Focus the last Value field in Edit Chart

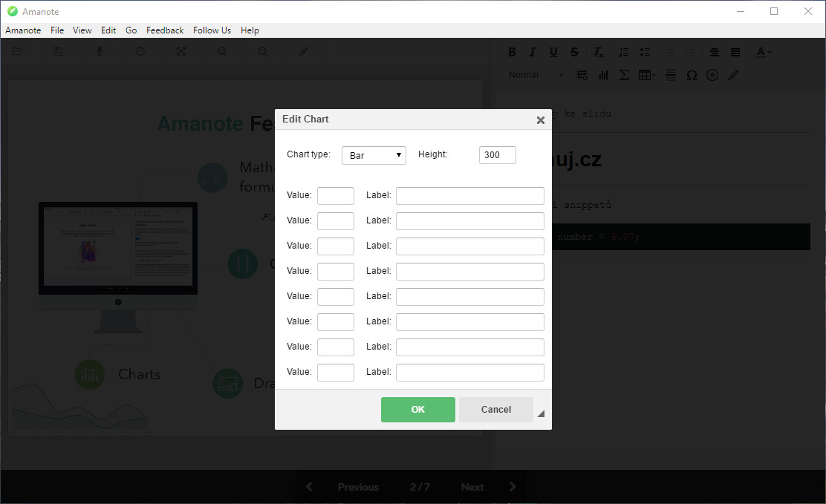tap(336, 373)
